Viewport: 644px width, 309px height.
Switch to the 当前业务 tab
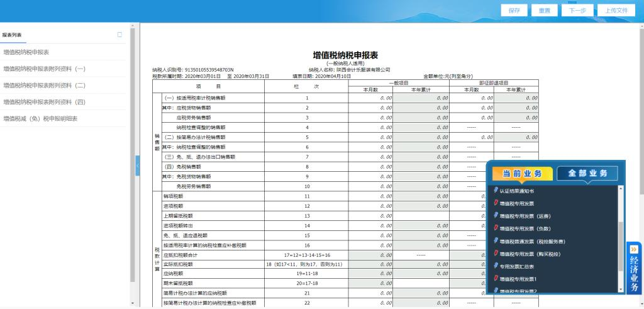click(522, 174)
